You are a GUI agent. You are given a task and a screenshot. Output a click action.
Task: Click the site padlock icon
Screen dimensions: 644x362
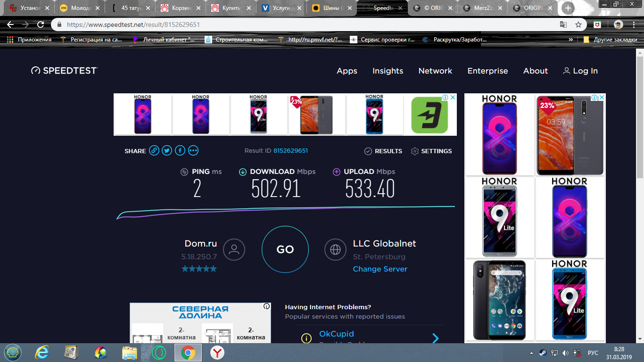(60, 25)
